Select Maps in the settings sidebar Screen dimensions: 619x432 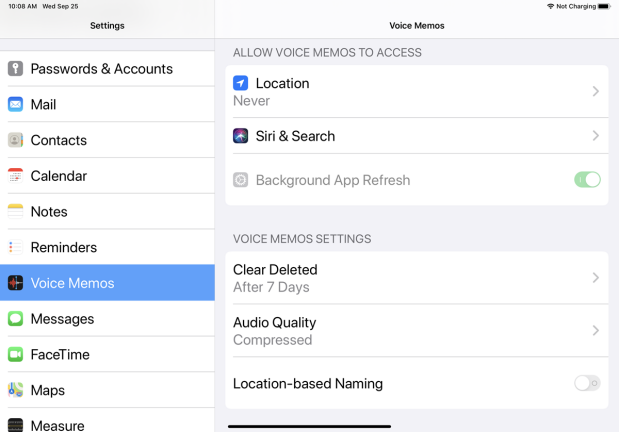107,390
